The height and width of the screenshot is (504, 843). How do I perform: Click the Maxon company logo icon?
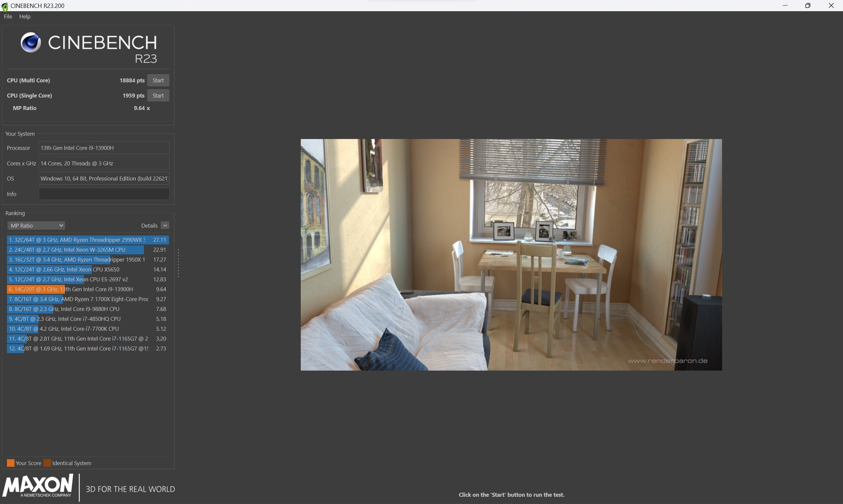click(38, 485)
